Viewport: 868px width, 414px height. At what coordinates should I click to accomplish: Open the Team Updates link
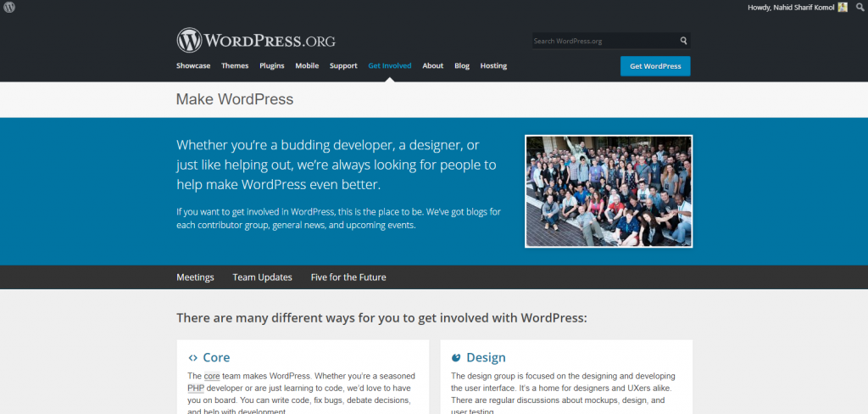click(263, 277)
